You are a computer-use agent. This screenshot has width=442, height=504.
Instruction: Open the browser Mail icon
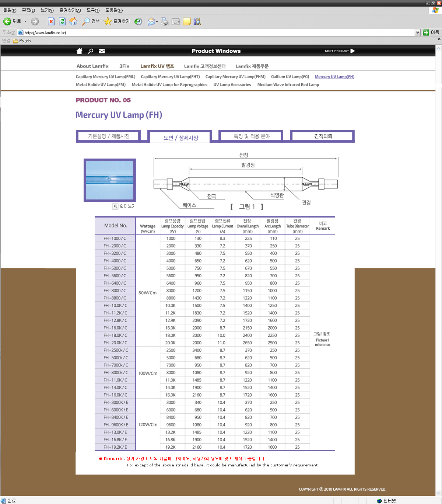151,22
